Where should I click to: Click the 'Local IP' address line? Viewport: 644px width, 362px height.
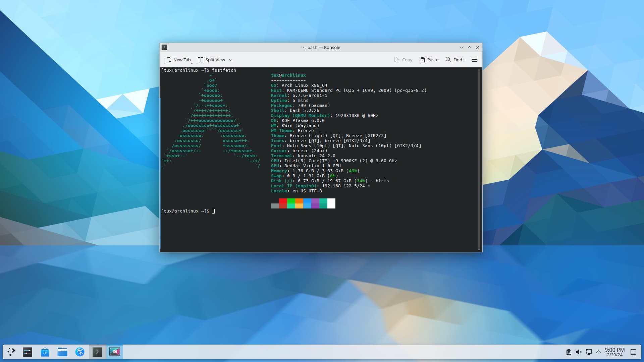point(321,186)
